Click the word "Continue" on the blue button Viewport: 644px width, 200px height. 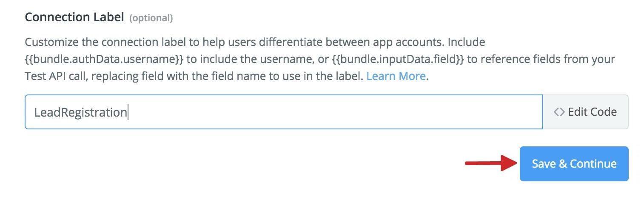[593, 164]
